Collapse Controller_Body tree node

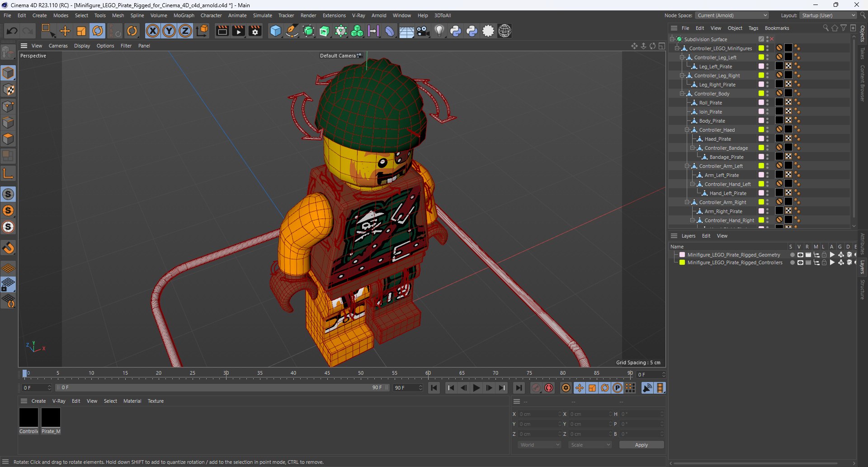tap(682, 94)
